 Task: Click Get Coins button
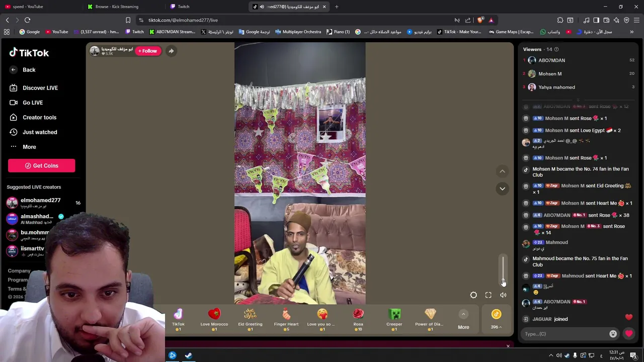(41, 165)
